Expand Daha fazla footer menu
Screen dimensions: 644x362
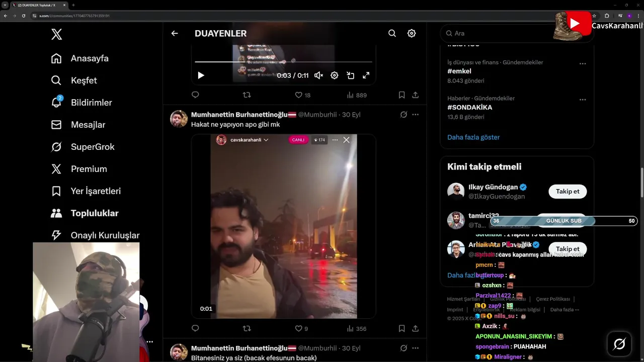click(565, 310)
